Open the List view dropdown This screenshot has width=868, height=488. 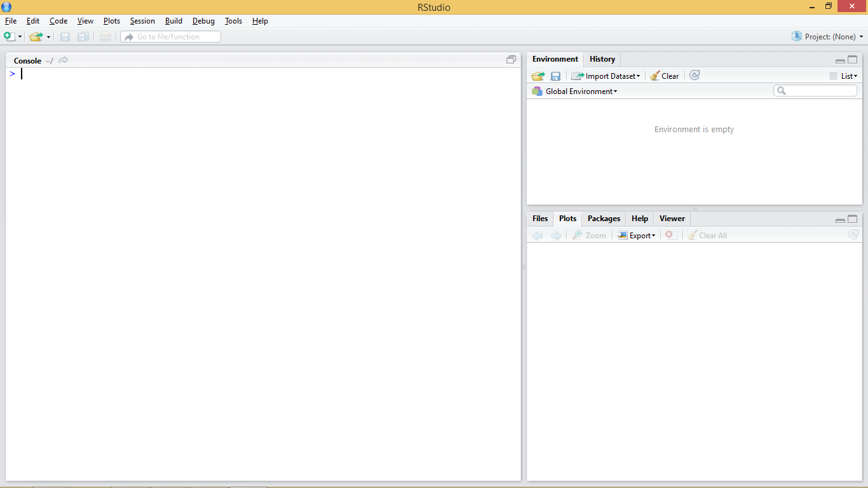pyautogui.click(x=843, y=76)
